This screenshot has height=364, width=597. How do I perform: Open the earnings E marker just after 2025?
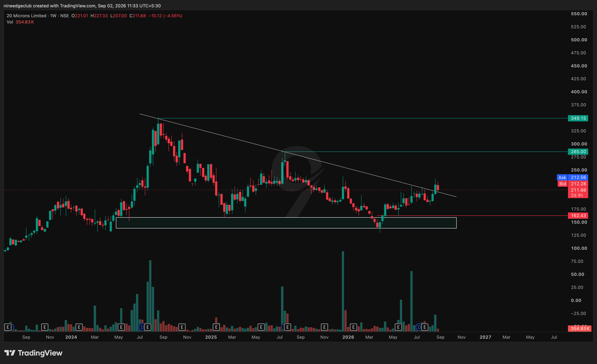coord(216,327)
